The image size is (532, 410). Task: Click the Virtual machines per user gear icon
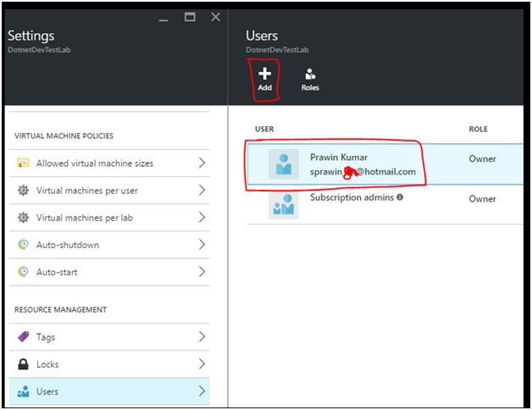24,191
